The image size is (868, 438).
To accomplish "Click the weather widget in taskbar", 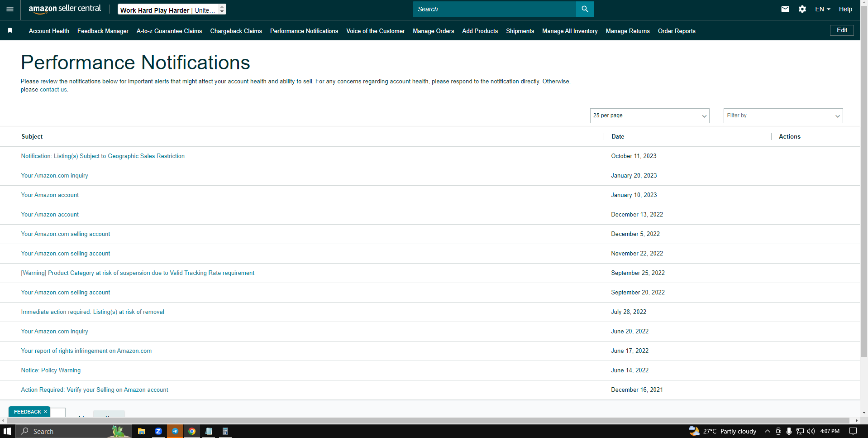I will [x=722, y=431].
